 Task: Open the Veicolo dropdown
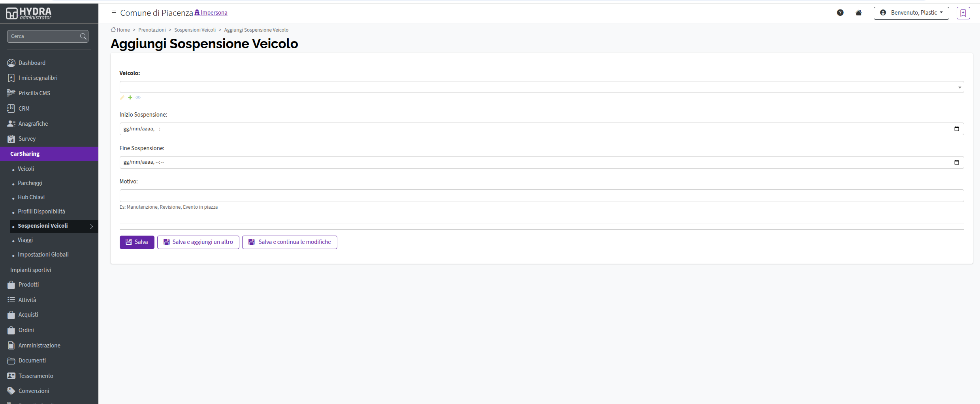(x=542, y=87)
